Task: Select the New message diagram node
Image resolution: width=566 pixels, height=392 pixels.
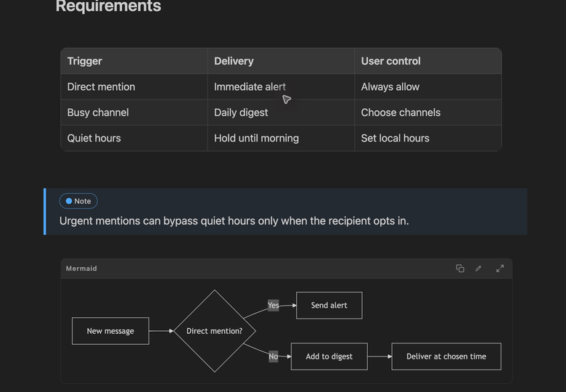Action: click(110, 331)
